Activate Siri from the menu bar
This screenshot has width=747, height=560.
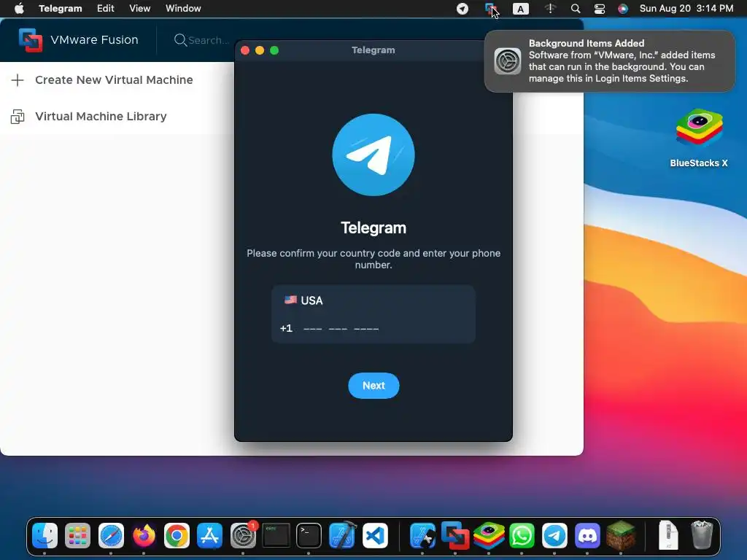pyautogui.click(x=623, y=9)
